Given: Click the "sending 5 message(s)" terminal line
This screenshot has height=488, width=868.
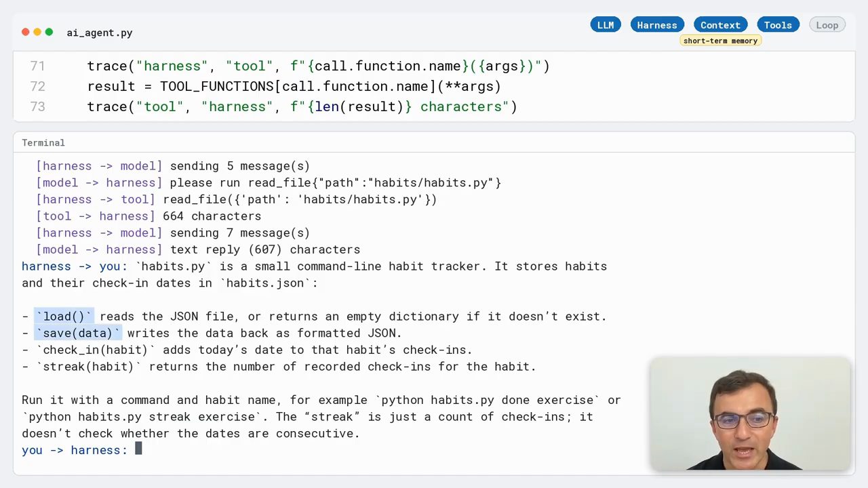Looking at the screenshot, I should tap(173, 166).
